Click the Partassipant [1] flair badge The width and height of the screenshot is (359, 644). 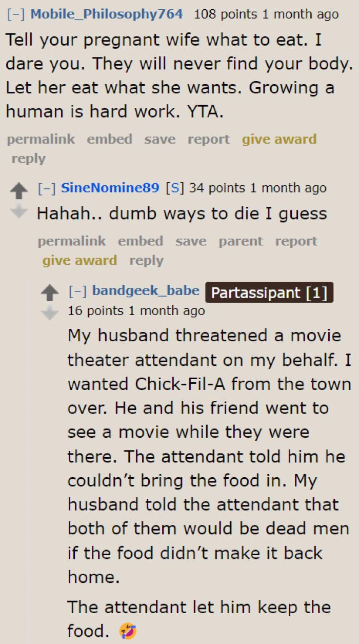click(x=269, y=291)
